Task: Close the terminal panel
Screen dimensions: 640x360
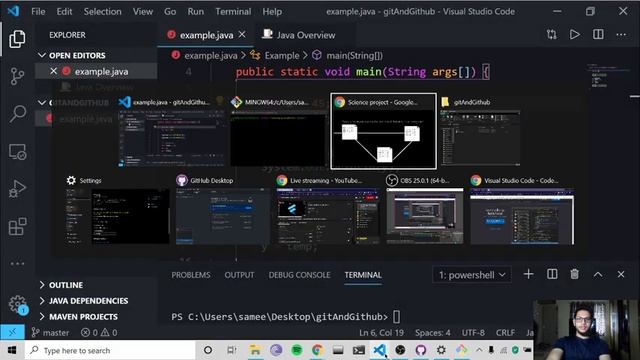Action: [621, 274]
